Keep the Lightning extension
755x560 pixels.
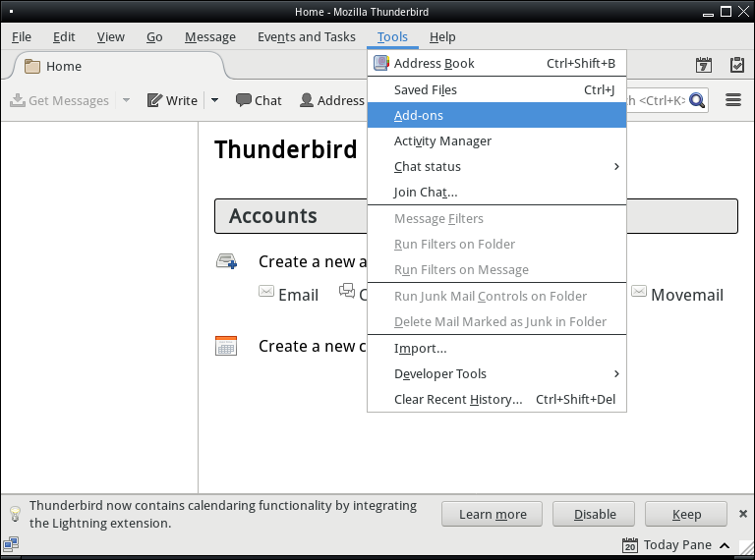click(x=686, y=514)
